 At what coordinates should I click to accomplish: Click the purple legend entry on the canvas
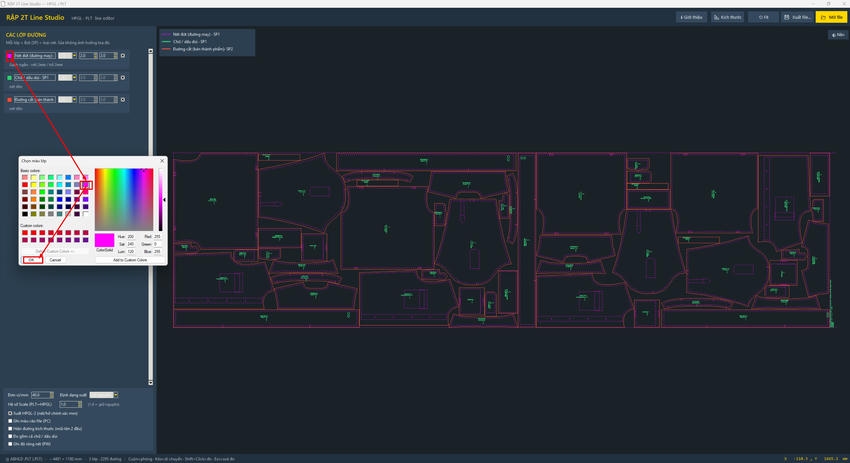point(191,34)
